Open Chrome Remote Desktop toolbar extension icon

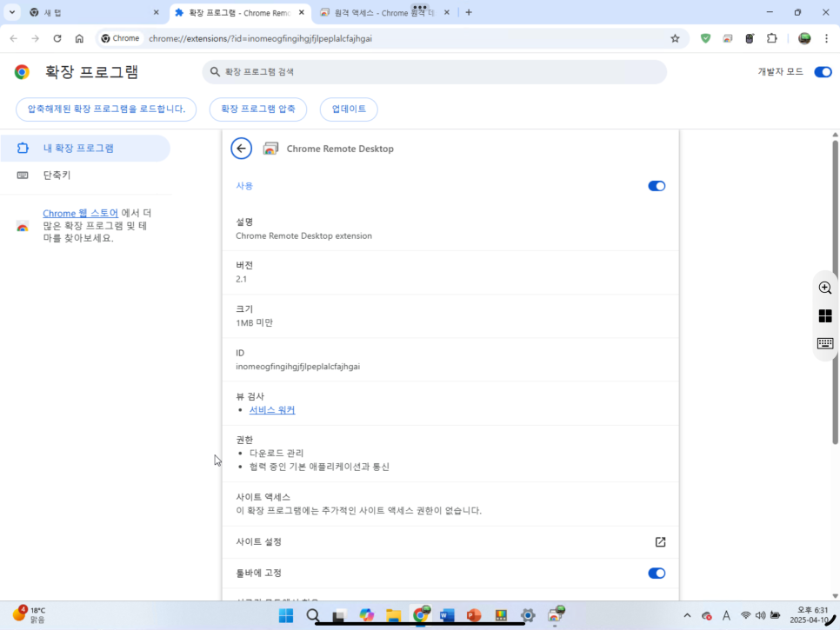click(728, 38)
